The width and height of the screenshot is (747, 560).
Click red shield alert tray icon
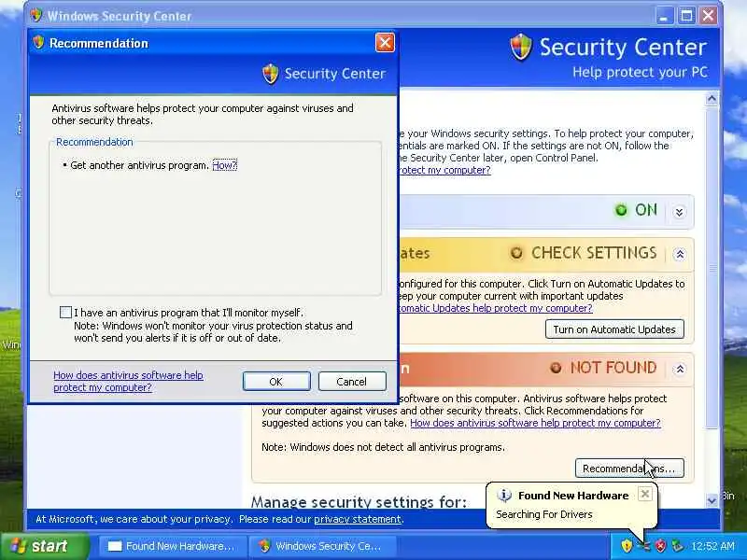[x=660, y=546]
